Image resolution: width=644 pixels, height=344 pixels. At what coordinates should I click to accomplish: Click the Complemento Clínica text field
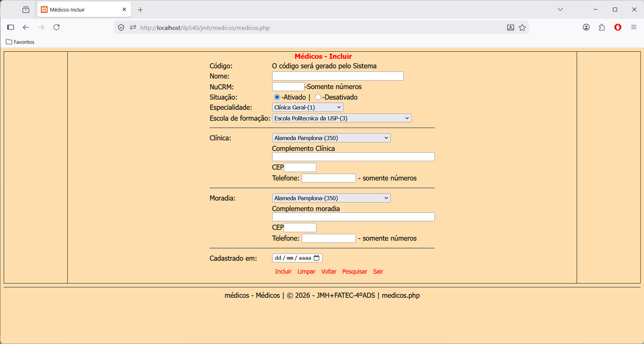point(353,156)
